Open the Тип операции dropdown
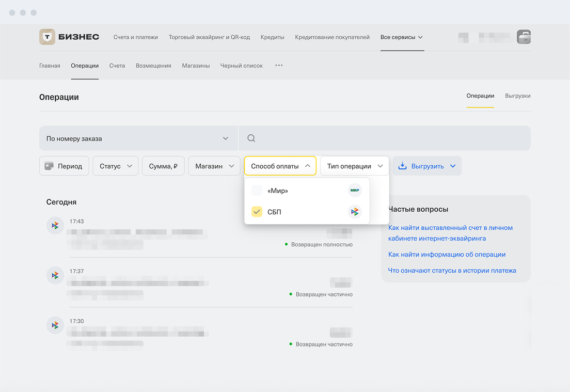 (x=354, y=166)
